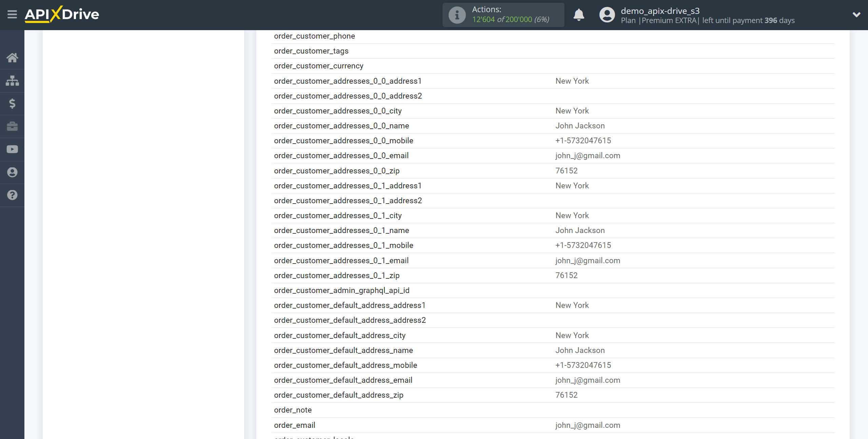Click the user avatar icon
This screenshot has height=439, width=868.
607,15
